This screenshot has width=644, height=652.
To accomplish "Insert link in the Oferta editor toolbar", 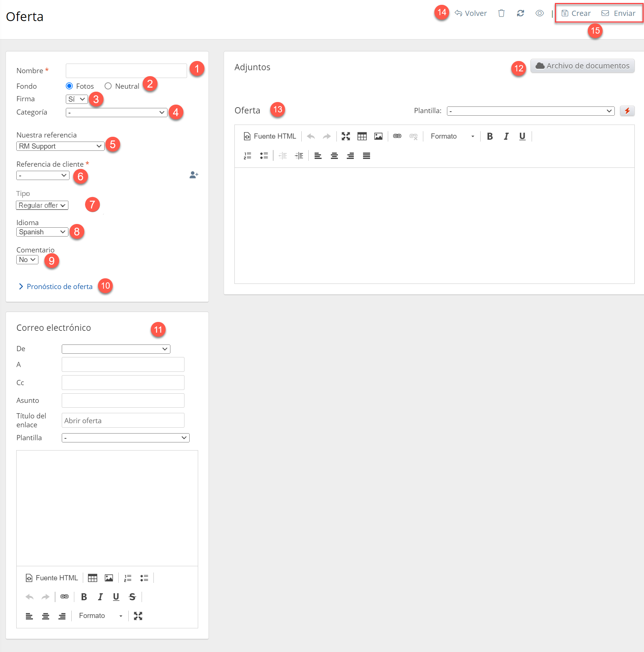I will (397, 136).
